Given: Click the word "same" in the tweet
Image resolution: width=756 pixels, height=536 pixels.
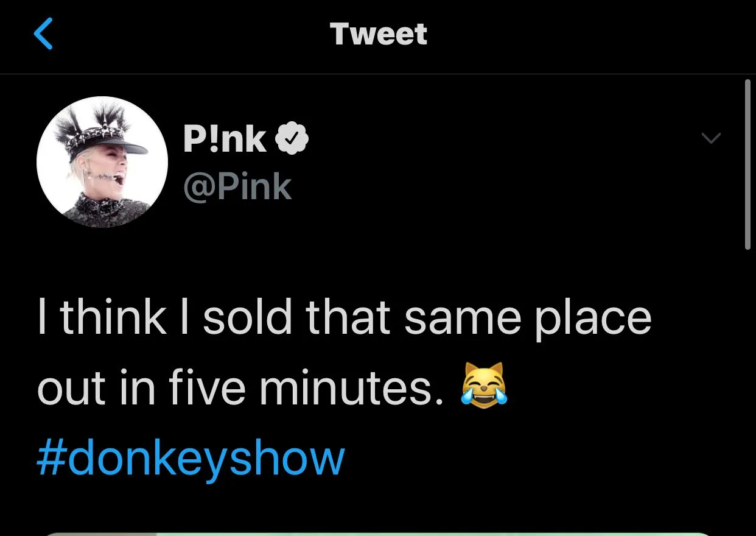Looking at the screenshot, I should pos(463,317).
